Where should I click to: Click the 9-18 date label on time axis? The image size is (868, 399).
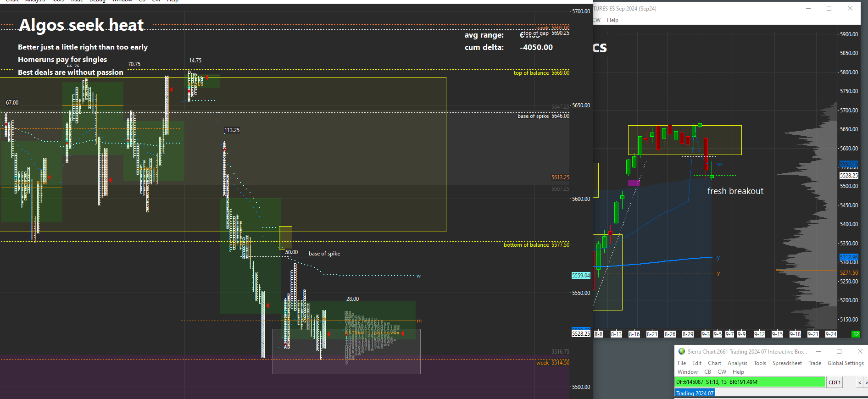[x=795, y=334]
